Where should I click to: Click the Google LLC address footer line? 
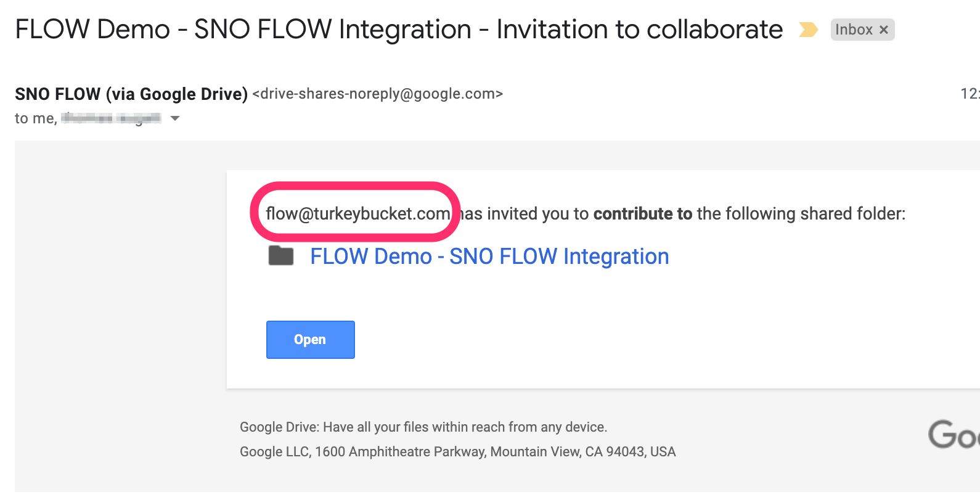pos(458,452)
